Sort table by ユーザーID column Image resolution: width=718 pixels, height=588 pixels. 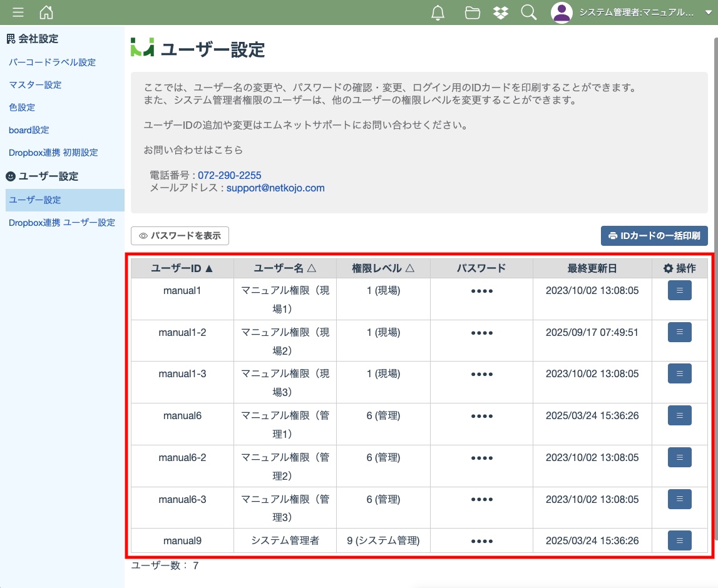(182, 268)
